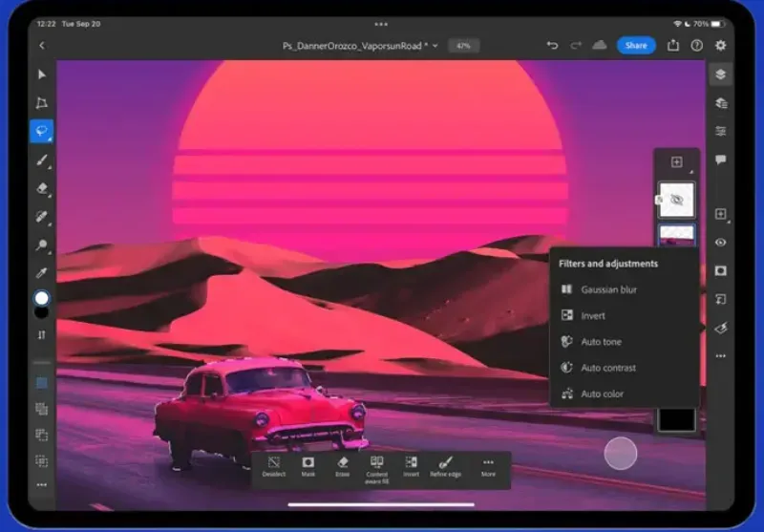Tap Mask in selection bar
This screenshot has height=532, width=764.
pyautogui.click(x=308, y=467)
